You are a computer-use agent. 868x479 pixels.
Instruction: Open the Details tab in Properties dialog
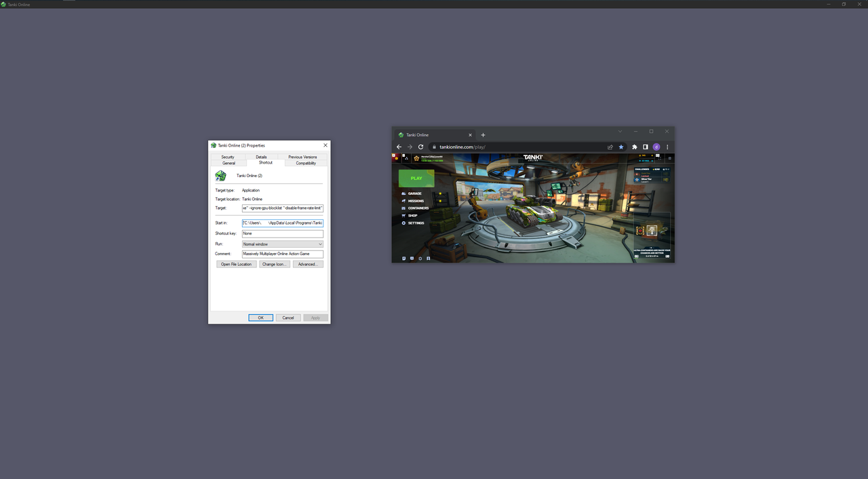[x=261, y=157]
